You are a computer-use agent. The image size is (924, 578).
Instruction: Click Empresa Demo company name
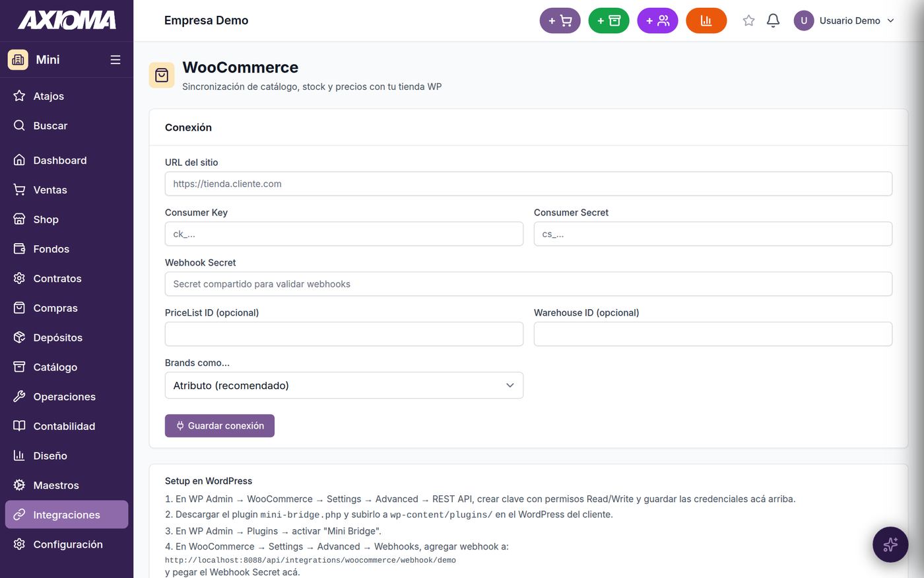click(x=207, y=20)
